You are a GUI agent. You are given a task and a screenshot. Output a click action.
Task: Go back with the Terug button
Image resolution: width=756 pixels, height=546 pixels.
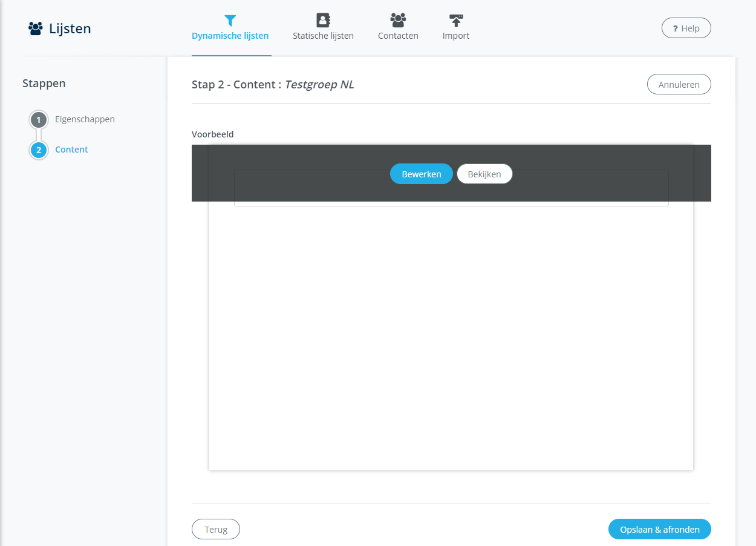point(216,529)
